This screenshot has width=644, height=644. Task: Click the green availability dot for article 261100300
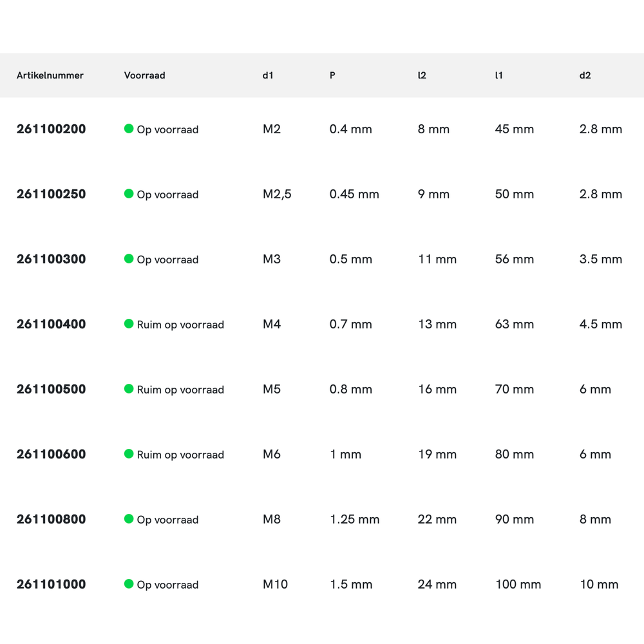click(x=129, y=259)
